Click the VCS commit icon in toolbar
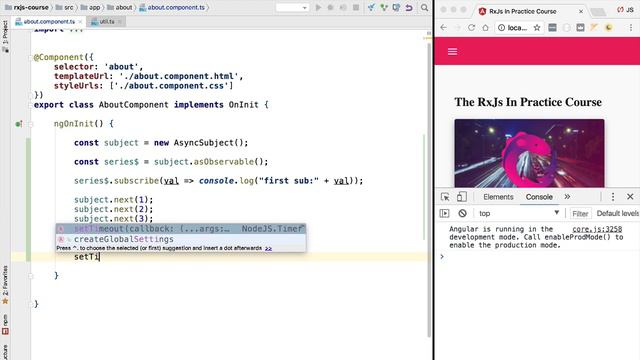This screenshot has height=360, width=640. point(384,7)
